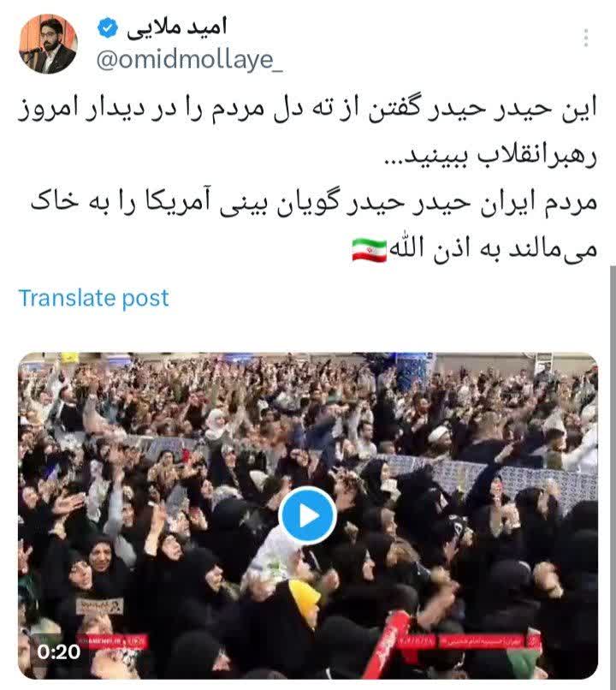Open the profile avatar of امید ملایی
The width and height of the screenshot is (616, 690).
(x=49, y=44)
